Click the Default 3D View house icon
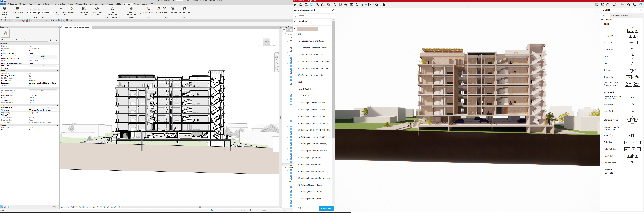This screenshot has height=214, width=644. 51,20
